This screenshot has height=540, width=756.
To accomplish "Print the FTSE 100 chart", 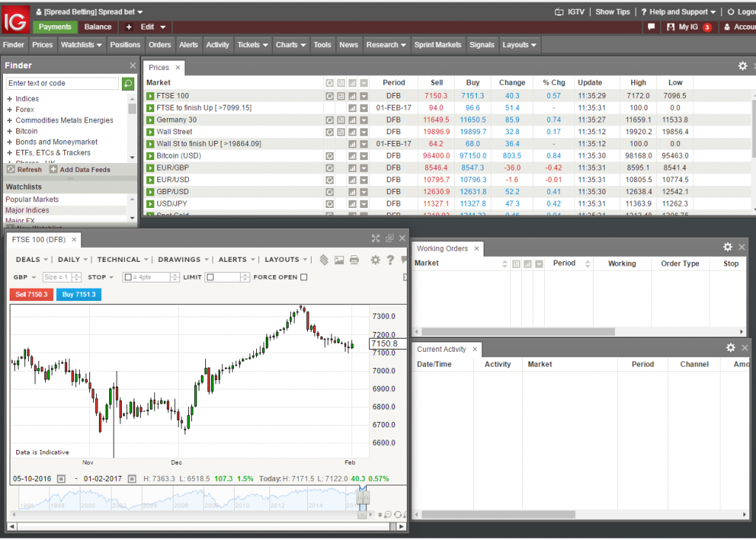I will tap(354, 260).
